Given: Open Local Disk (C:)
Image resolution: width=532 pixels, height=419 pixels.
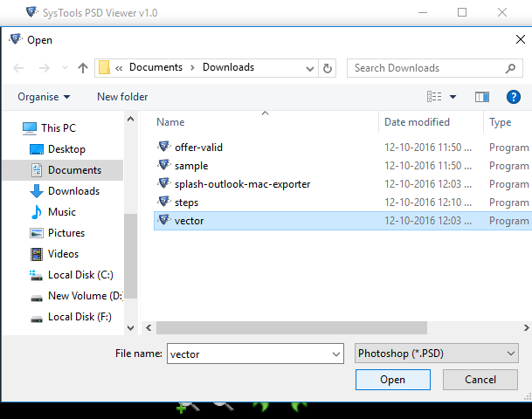Looking at the screenshot, I should pyautogui.click(x=72, y=275).
